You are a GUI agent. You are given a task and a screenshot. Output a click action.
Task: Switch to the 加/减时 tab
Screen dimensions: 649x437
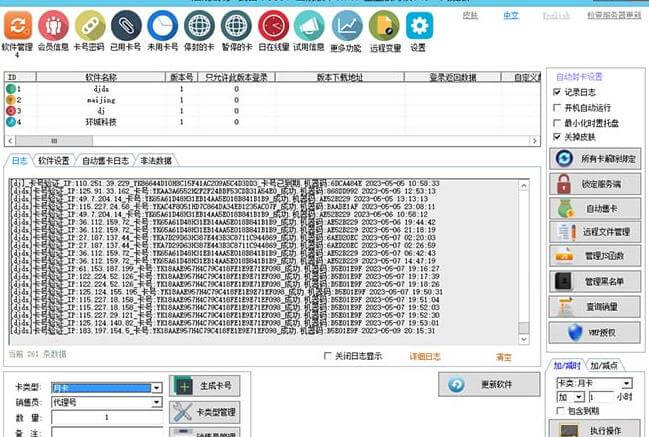click(567, 365)
